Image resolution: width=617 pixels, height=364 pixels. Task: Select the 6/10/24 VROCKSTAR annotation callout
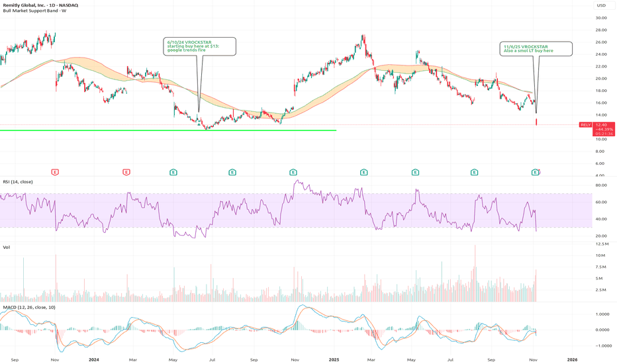coord(199,46)
